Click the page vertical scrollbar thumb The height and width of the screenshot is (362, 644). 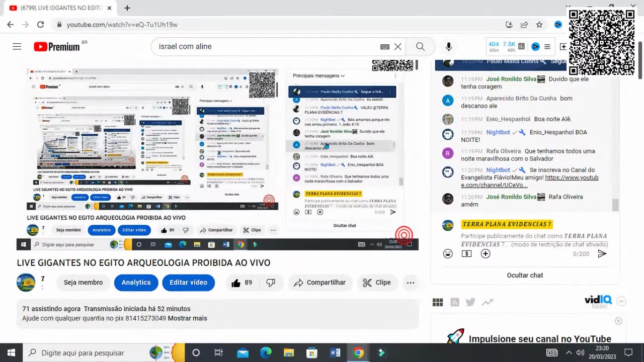640,60
